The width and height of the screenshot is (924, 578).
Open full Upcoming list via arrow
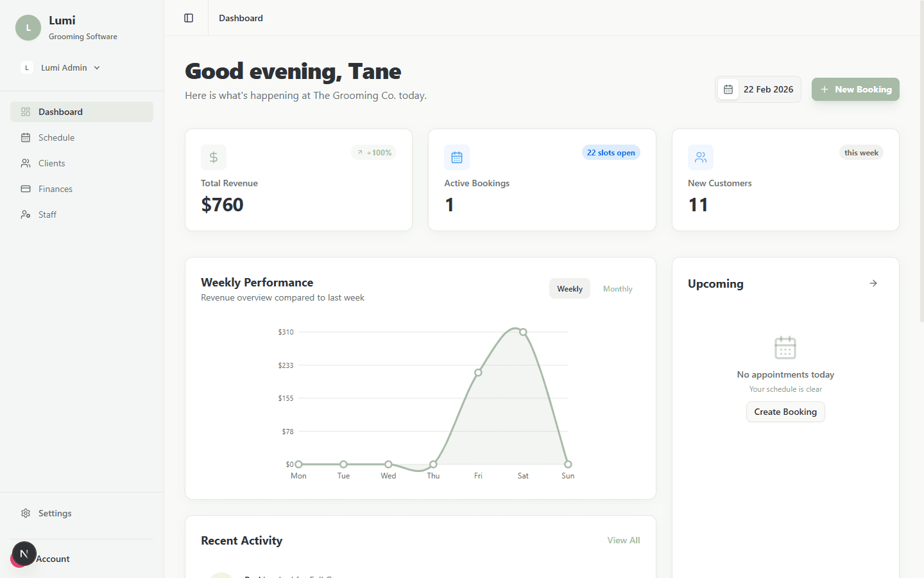(873, 283)
